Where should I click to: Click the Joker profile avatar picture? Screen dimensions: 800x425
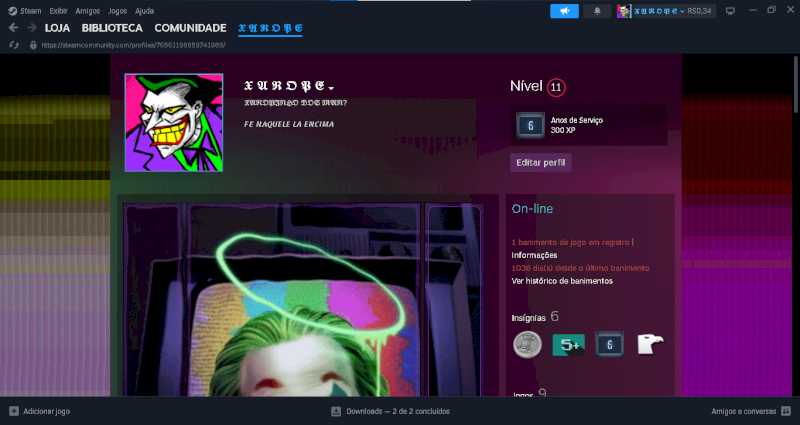(x=174, y=122)
